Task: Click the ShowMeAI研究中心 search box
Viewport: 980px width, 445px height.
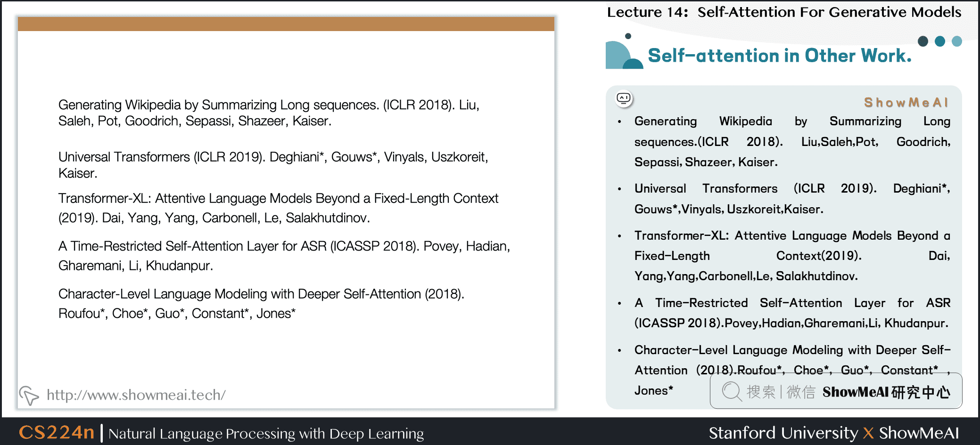Action: (x=836, y=391)
